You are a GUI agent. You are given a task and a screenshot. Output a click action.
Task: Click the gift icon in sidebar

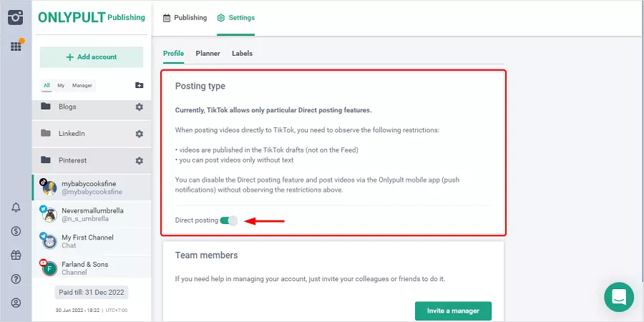click(x=16, y=255)
